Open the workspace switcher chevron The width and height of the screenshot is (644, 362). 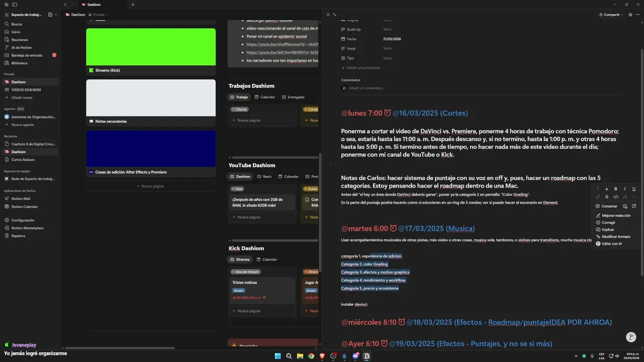[56, 15]
